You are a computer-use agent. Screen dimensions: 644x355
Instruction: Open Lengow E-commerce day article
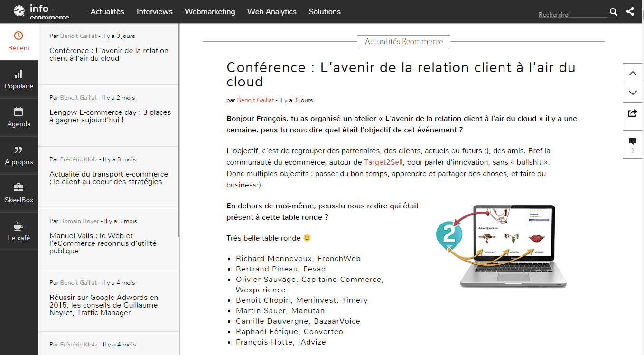click(110, 116)
